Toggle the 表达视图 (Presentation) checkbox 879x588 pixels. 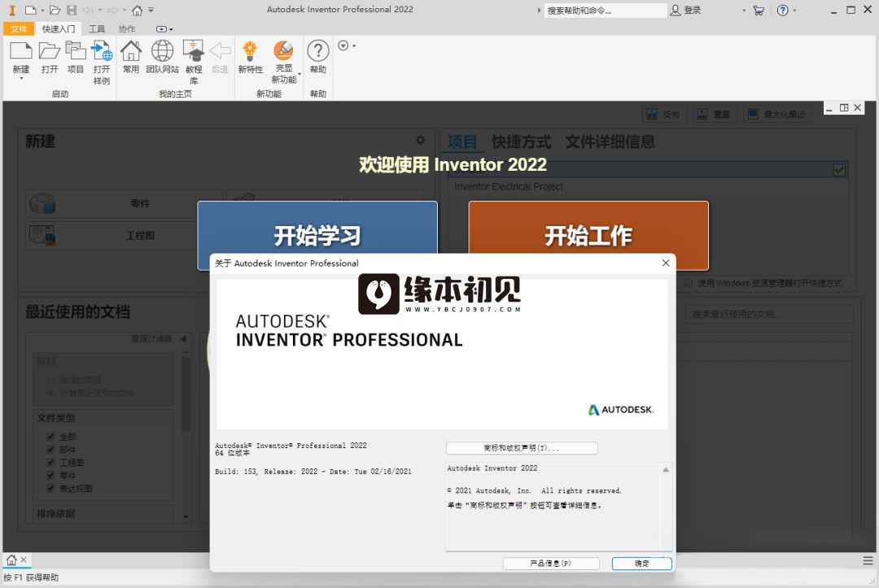click(x=50, y=488)
